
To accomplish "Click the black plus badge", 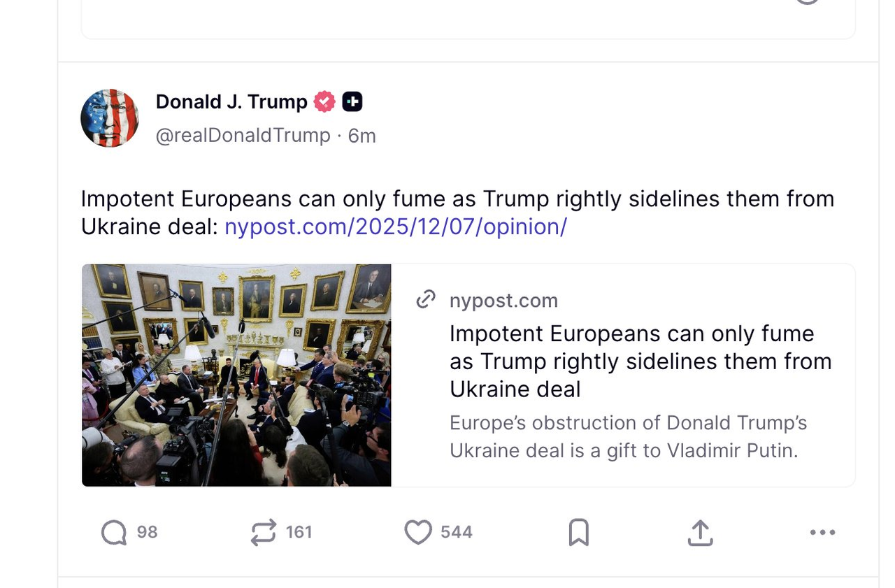I will coord(352,102).
